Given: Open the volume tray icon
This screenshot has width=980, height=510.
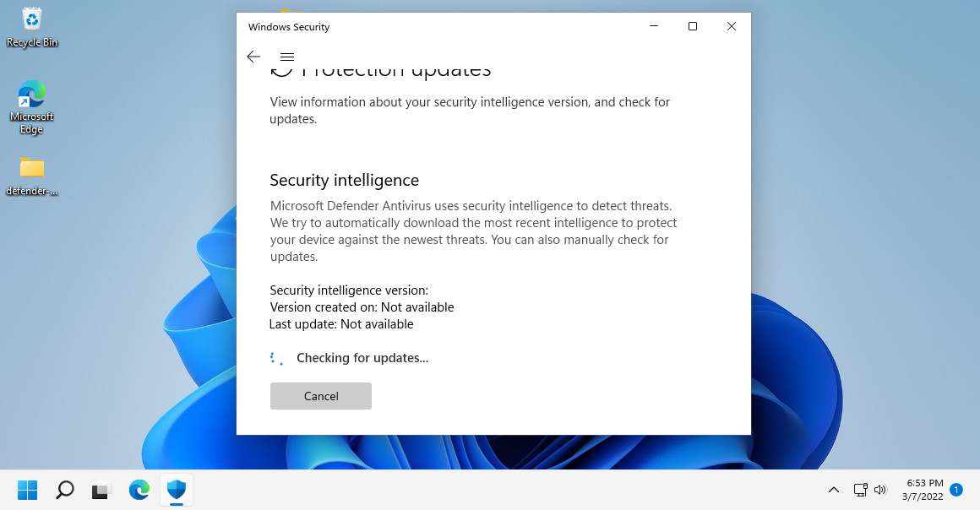Looking at the screenshot, I should tap(880, 490).
